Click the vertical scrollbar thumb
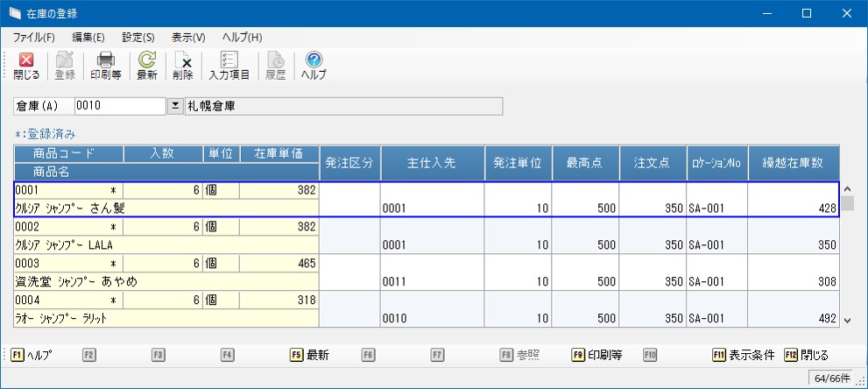The image size is (868, 389). (848, 203)
